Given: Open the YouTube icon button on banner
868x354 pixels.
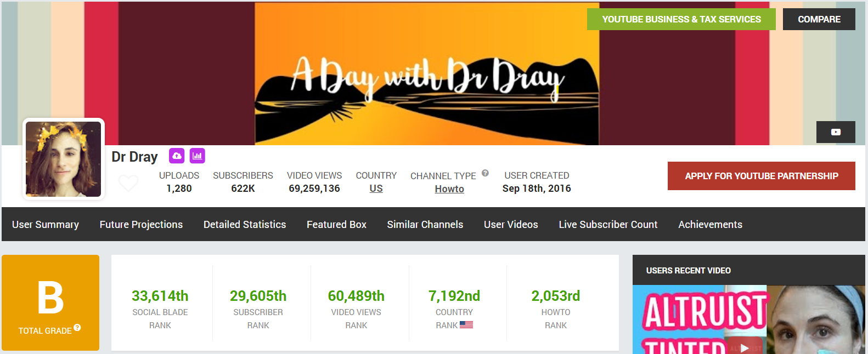Looking at the screenshot, I should coord(836,132).
